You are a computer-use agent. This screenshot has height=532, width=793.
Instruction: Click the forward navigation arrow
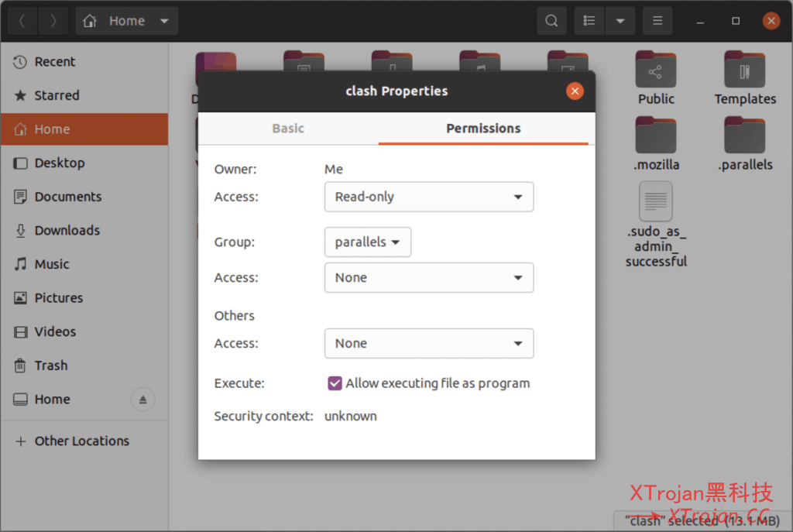click(52, 20)
